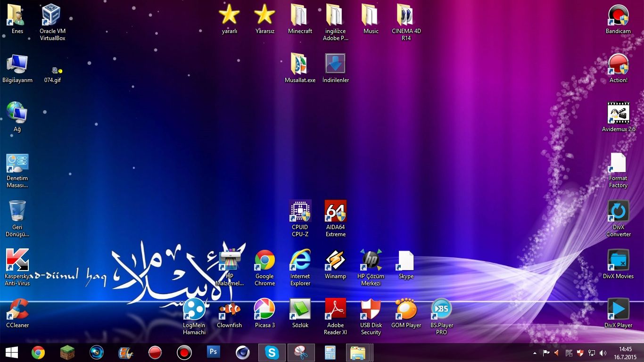Select the HP Çözüm Merkezi shortcut
Viewport: 644px width, 362px height.
click(x=371, y=267)
